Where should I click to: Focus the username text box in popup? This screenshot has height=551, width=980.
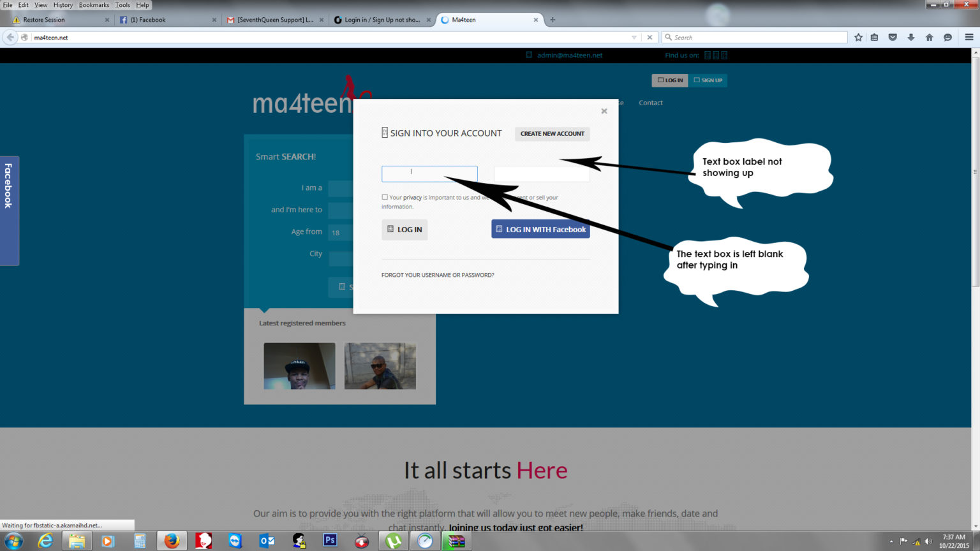coord(429,173)
